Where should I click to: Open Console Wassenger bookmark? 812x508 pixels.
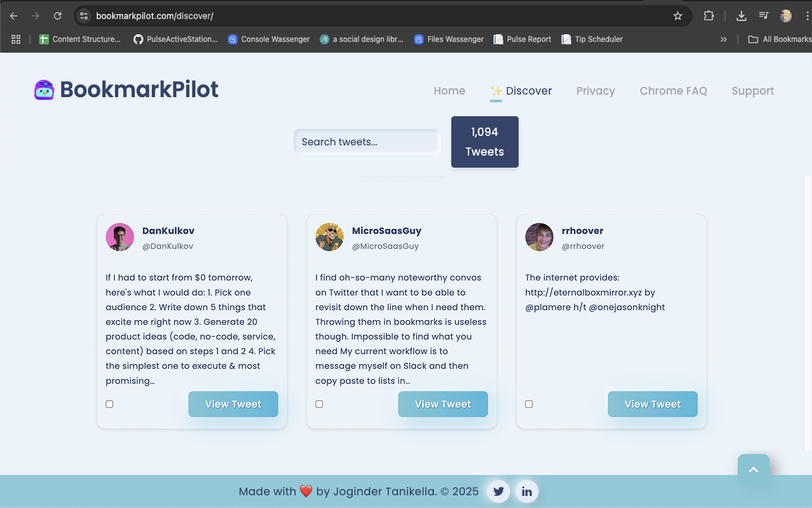[269, 39]
